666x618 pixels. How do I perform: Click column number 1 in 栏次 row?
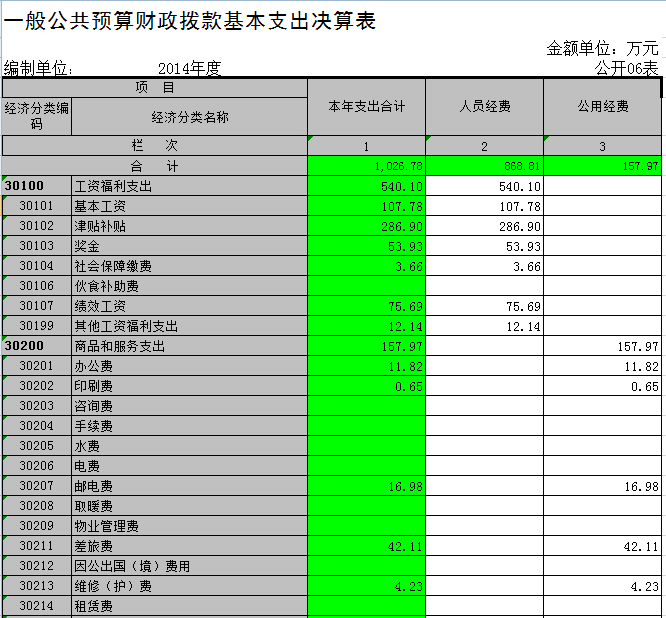point(366,146)
